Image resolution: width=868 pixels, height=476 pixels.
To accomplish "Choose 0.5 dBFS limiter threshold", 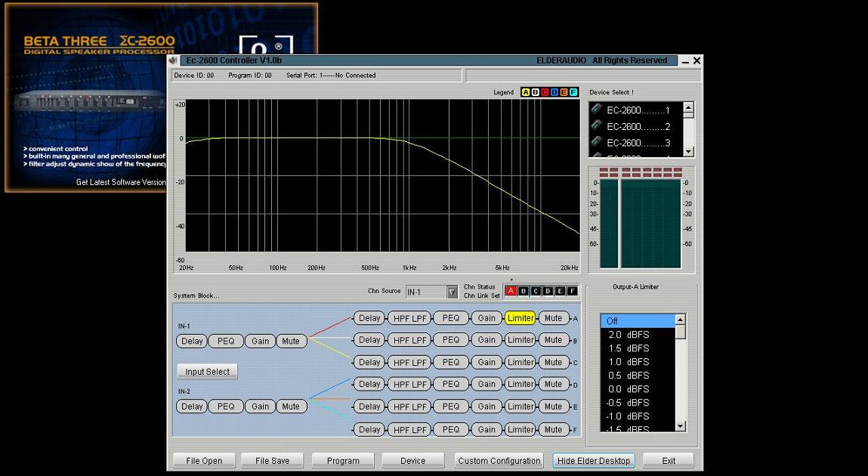I will (x=638, y=376).
